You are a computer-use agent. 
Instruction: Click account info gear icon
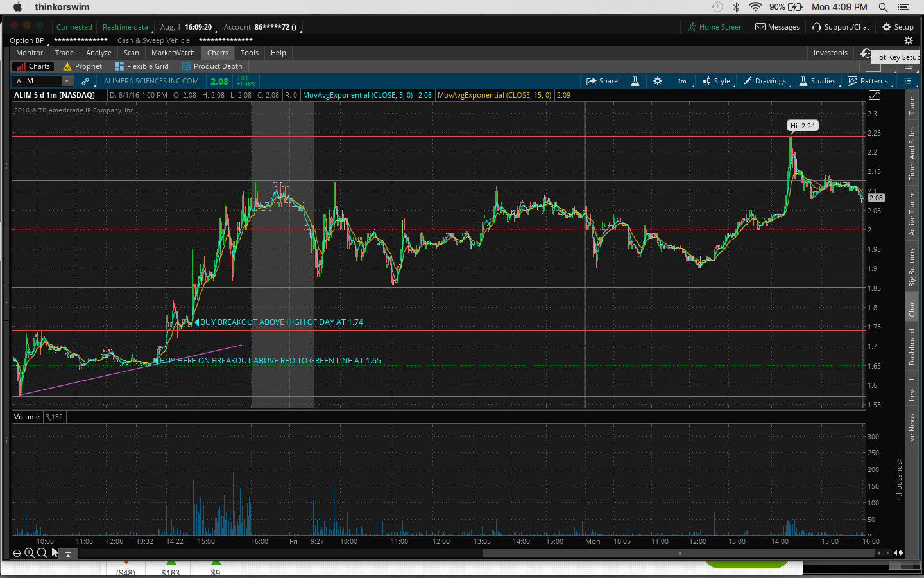[908, 40]
